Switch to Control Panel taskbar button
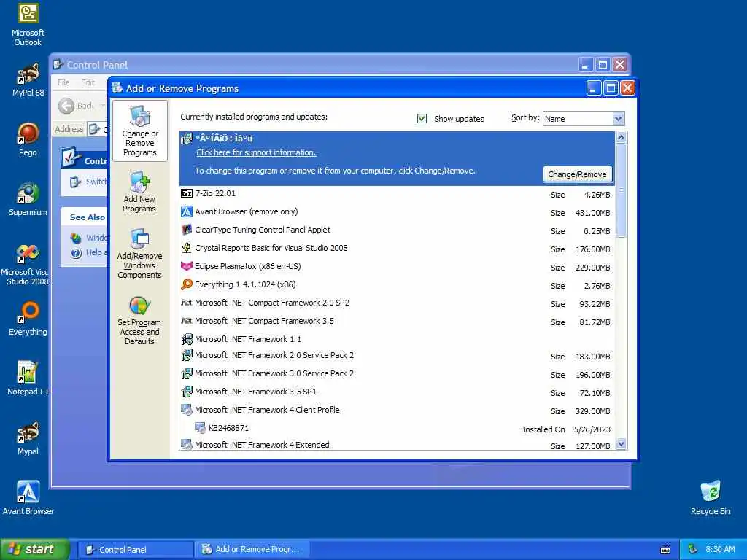747x560 pixels. [x=135, y=550]
